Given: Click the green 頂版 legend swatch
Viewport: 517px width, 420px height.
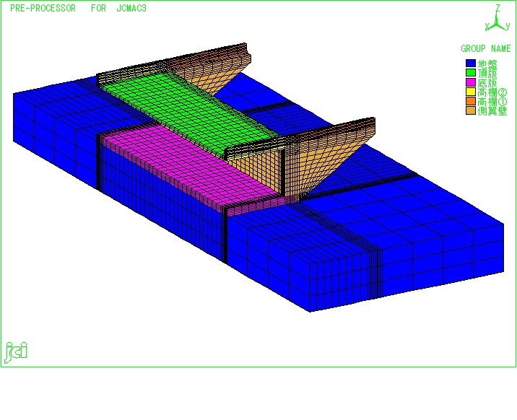Looking at the screenshot, I should 471,73.
